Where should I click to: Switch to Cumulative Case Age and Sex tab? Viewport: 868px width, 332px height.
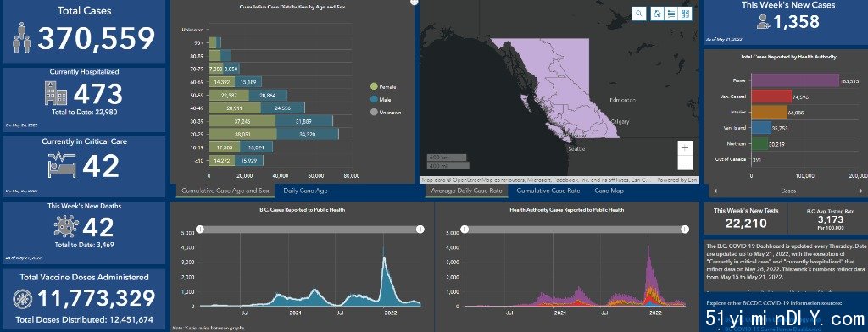(225, 191)
